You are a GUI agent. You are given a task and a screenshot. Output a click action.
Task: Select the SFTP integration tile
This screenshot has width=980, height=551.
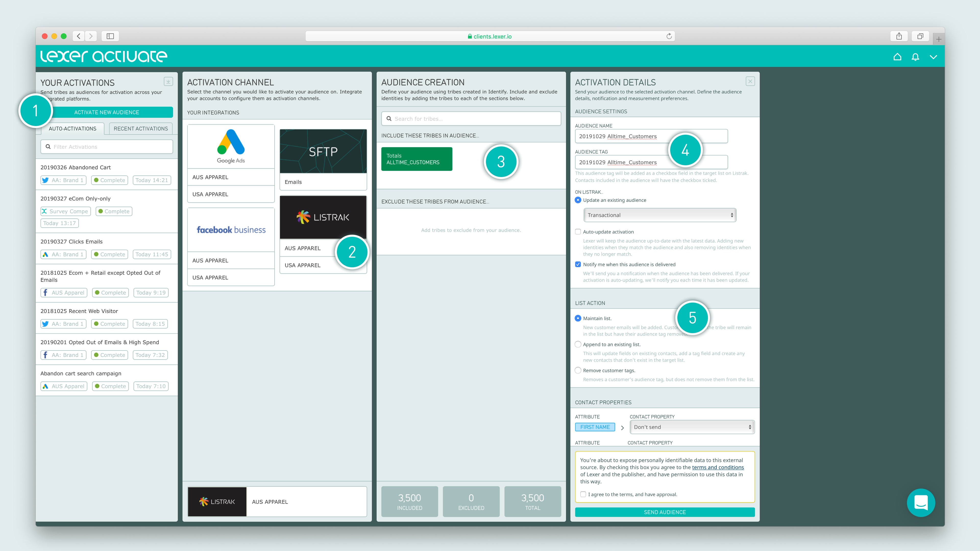pos(323,151)
